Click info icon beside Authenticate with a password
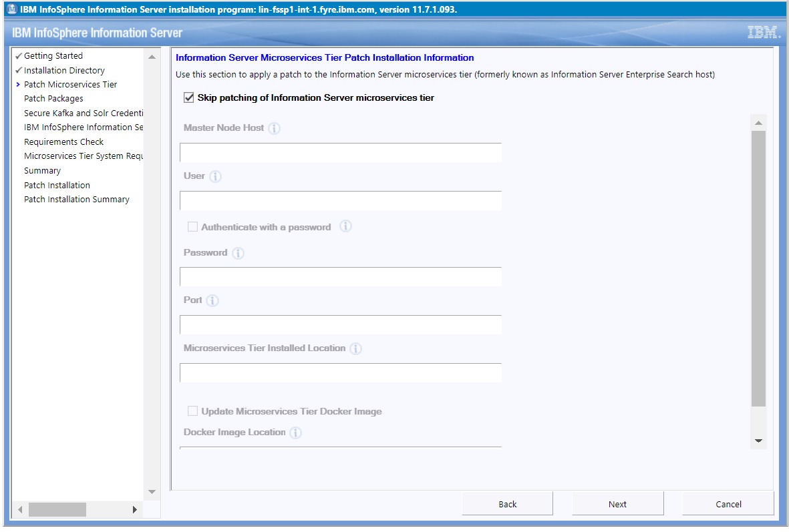The image size is (789, 532). [345, 226]
